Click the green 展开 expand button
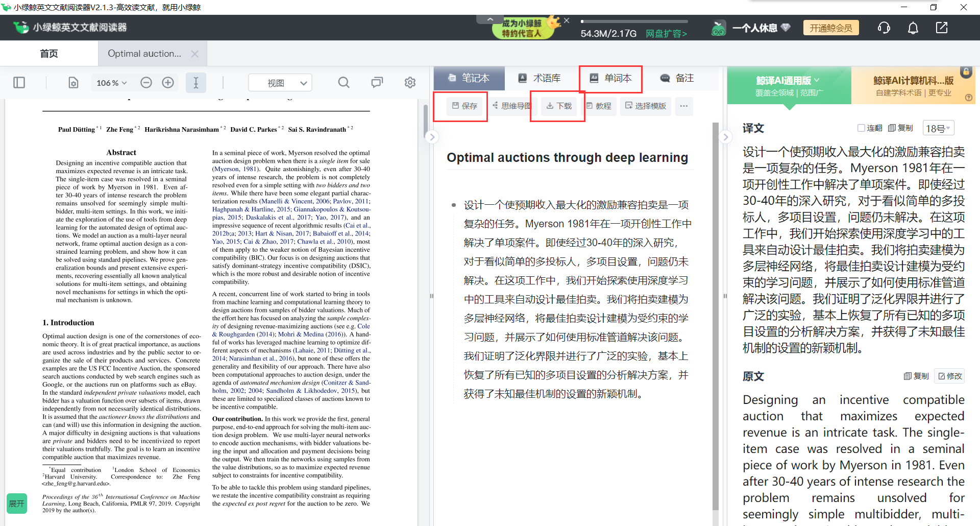The width and height of the screenshot is (980, 526). point(17,504)
